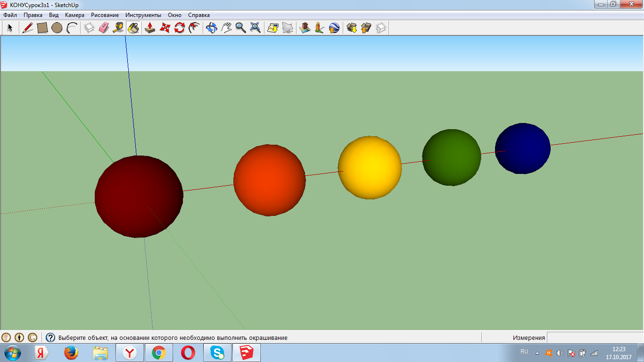Open Skype from the taskbar

pyautogui.click(x=217, y=353)
